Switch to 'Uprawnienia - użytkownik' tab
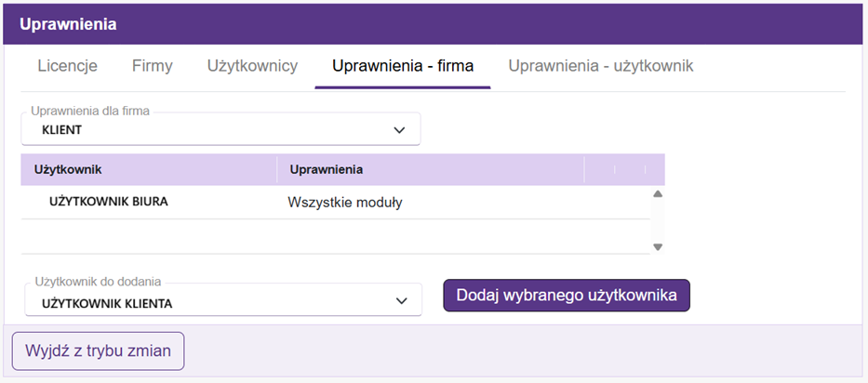Image resolution: width=868 pixels, height=383 pixels. (x=600, y=66)
